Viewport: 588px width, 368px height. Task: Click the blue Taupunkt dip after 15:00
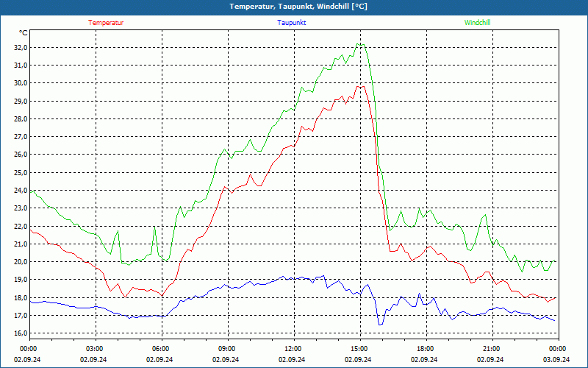point(380,325)
